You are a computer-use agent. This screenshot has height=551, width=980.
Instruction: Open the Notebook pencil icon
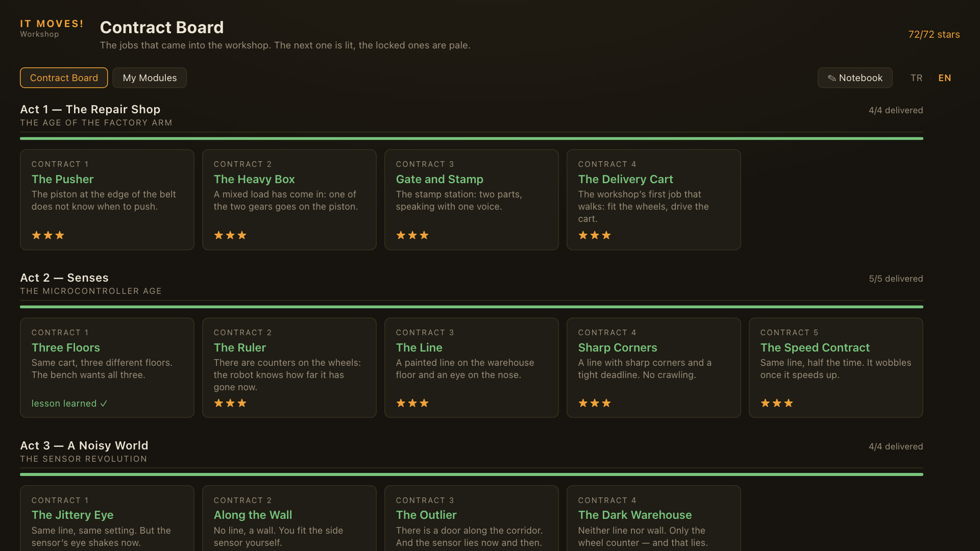[x=831, y=78]
